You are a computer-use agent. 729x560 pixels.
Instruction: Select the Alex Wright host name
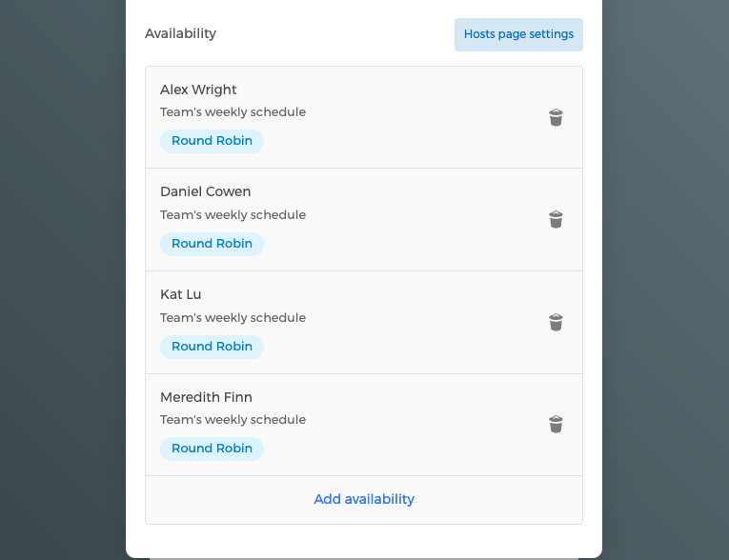pyautogui.click(x=198, y=90)
